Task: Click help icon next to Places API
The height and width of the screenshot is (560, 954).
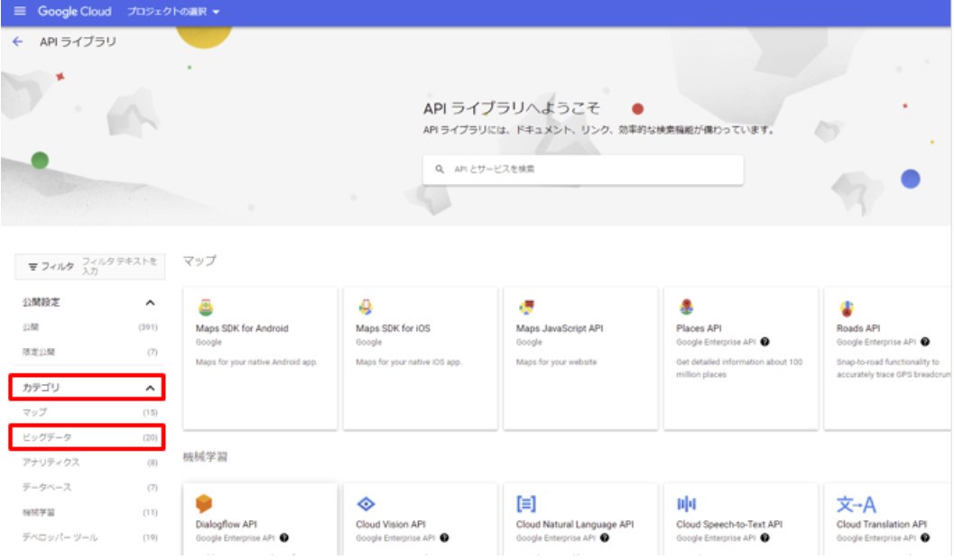Action: click(x=764, y=342)
